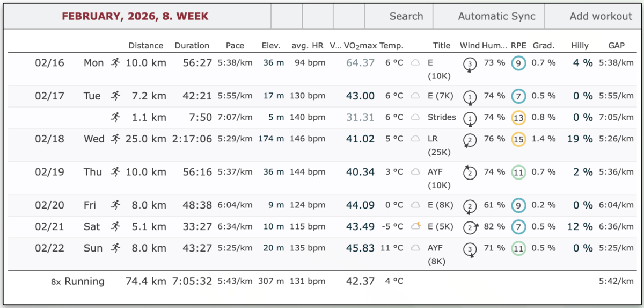Screen dimensions: 644x308
Task: Click the RPE 9 circle for Fri 02/20
Action: point(519,205)
